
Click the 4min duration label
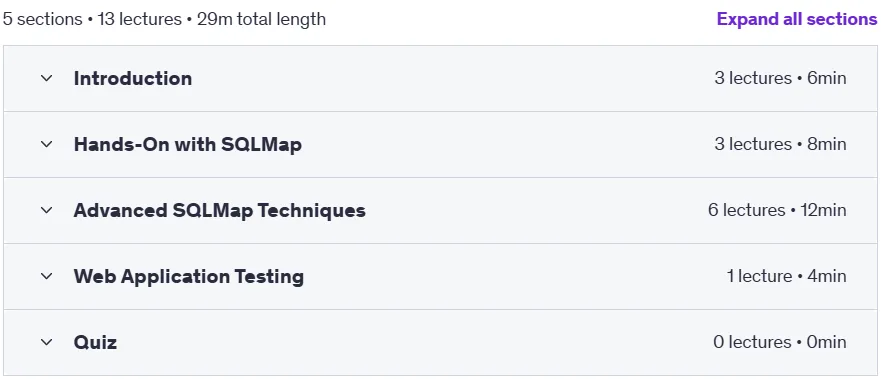pos(826,276)
